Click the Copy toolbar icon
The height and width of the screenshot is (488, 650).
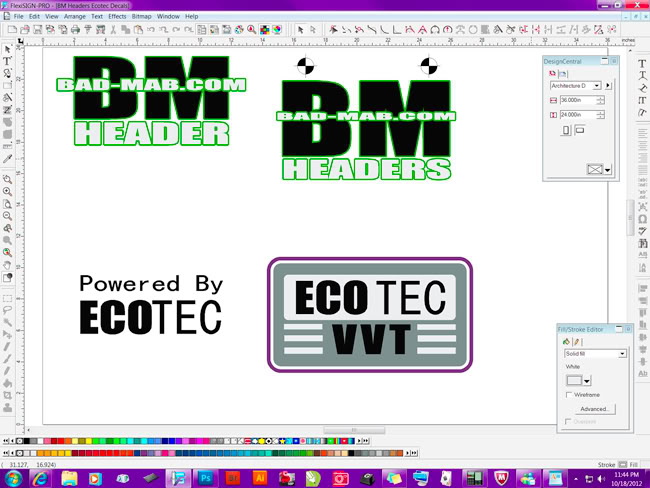126,29
